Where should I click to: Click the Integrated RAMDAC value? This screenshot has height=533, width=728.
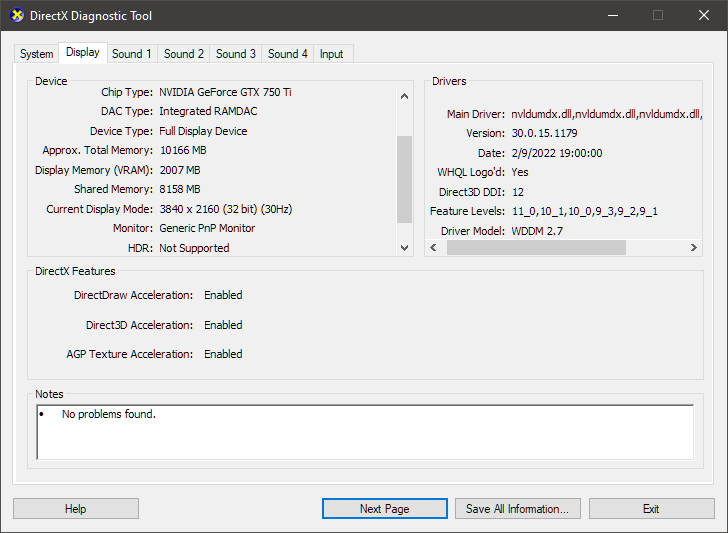click(208, 111)
